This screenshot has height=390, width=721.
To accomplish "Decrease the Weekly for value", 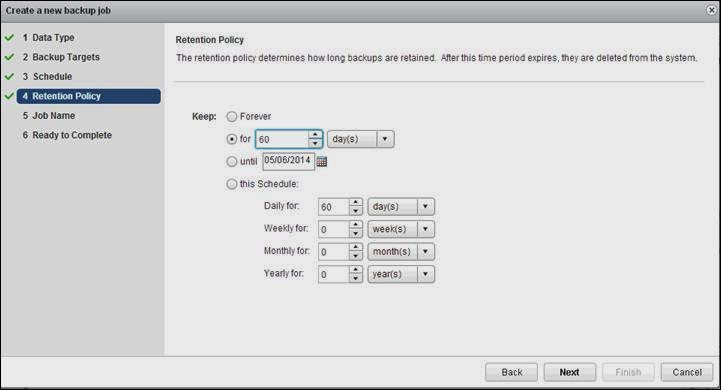I will coord(355,233).
